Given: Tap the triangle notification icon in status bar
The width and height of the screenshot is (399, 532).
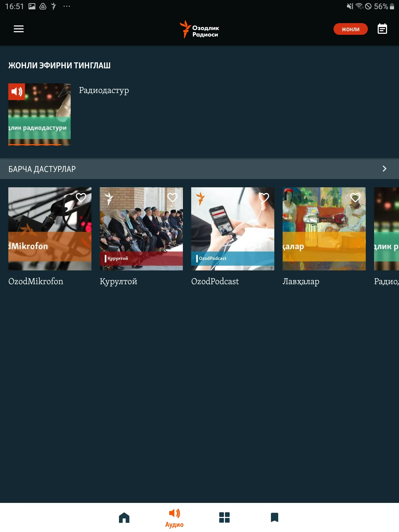Looking at the screenshot, I should pyautogui.click(x=43, y=6).
